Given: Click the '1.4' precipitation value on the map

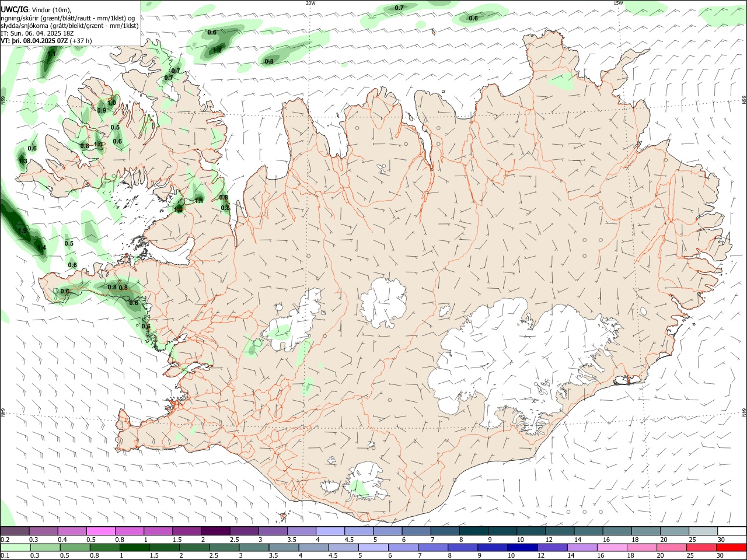Looking at the screenshot, I should coord(41,248).
